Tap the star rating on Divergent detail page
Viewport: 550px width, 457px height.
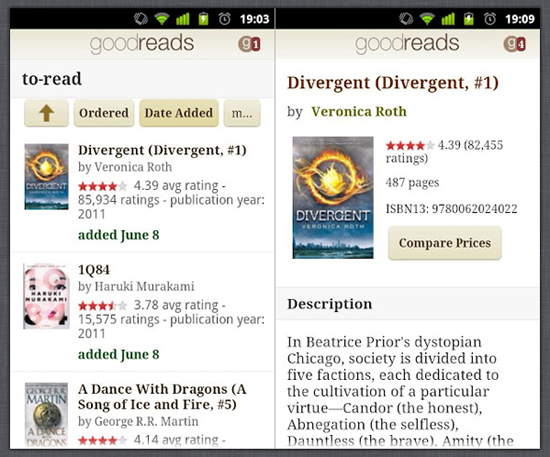point(410,145)
